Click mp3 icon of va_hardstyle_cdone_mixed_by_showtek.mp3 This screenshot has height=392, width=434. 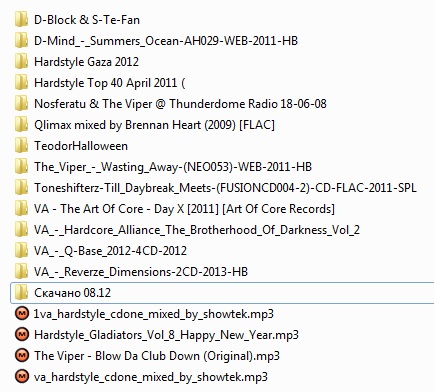[22, 377]
